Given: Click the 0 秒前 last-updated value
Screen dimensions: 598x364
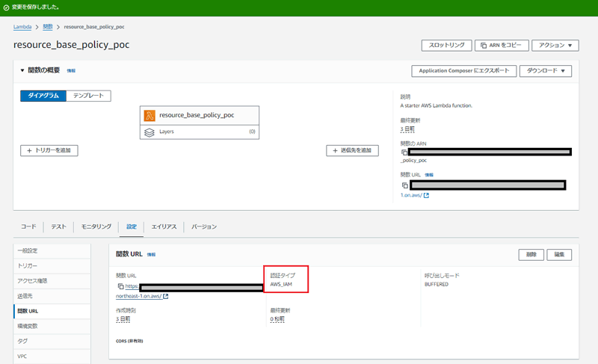Looking at the screenshot, I should [277, 319].
